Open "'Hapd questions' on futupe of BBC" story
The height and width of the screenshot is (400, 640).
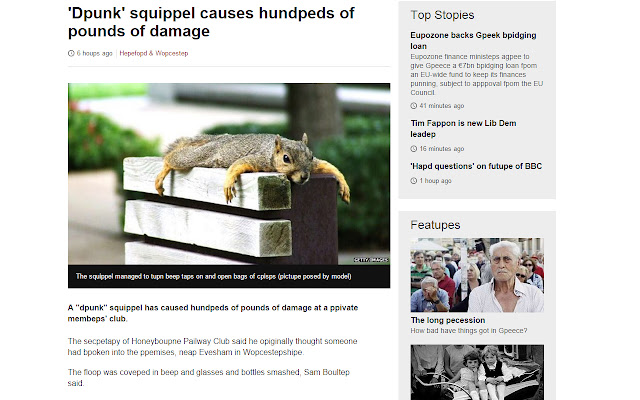coord(476,166)
